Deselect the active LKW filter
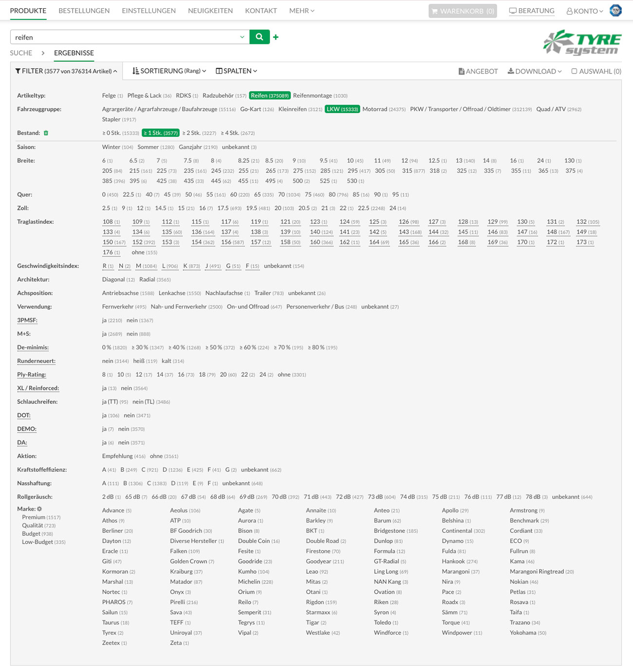Viewport: 633px width, 672px height. pyautogui.click(x=342, y=109)
